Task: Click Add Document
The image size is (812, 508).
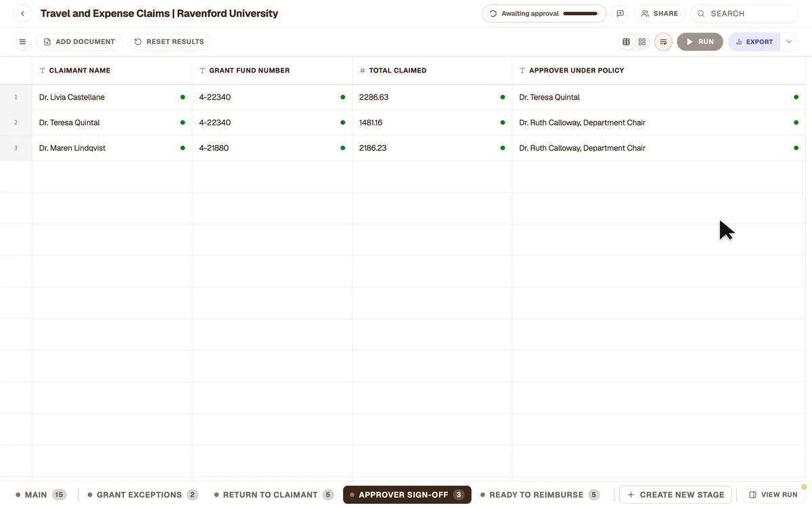Action: click(79, 42)
